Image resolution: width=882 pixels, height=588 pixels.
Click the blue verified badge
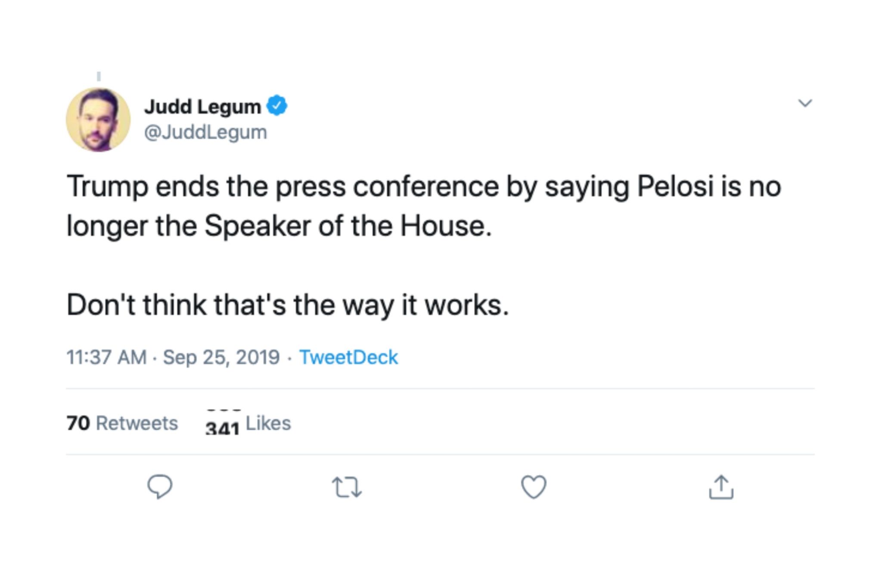coord(277,106)
